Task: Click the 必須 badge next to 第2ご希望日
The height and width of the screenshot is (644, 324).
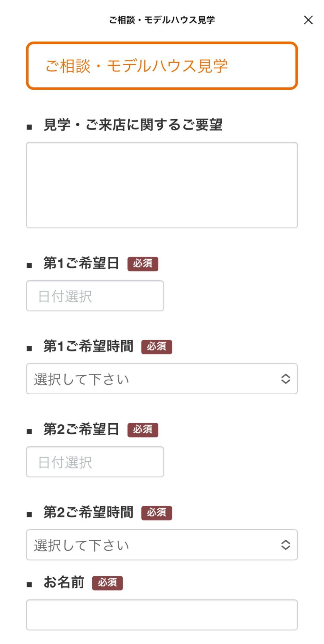Action: pos(143,429)
